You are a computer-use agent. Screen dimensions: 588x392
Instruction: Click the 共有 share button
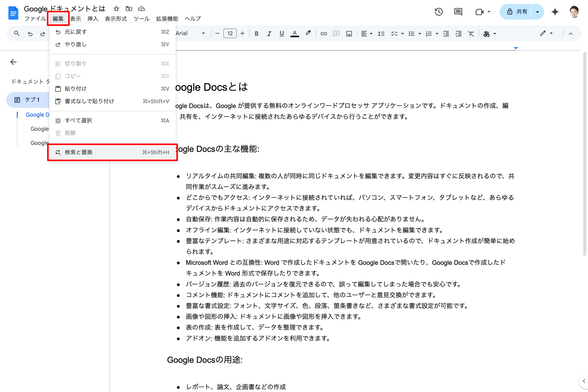516,12
